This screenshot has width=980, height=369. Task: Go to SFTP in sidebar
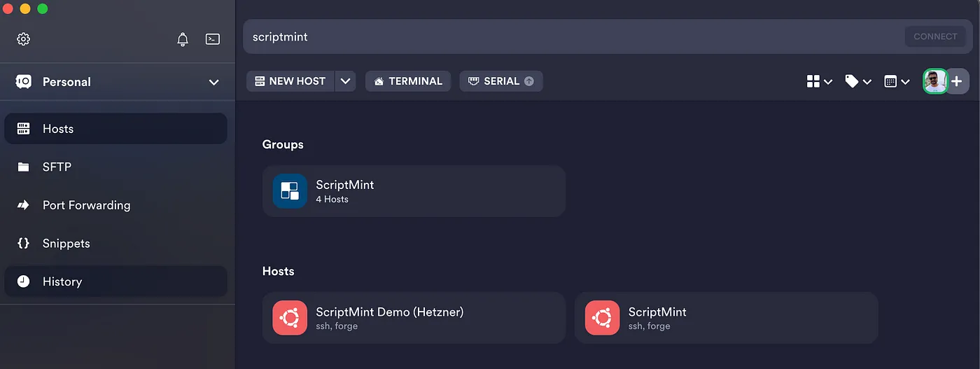tap(57, 167)
